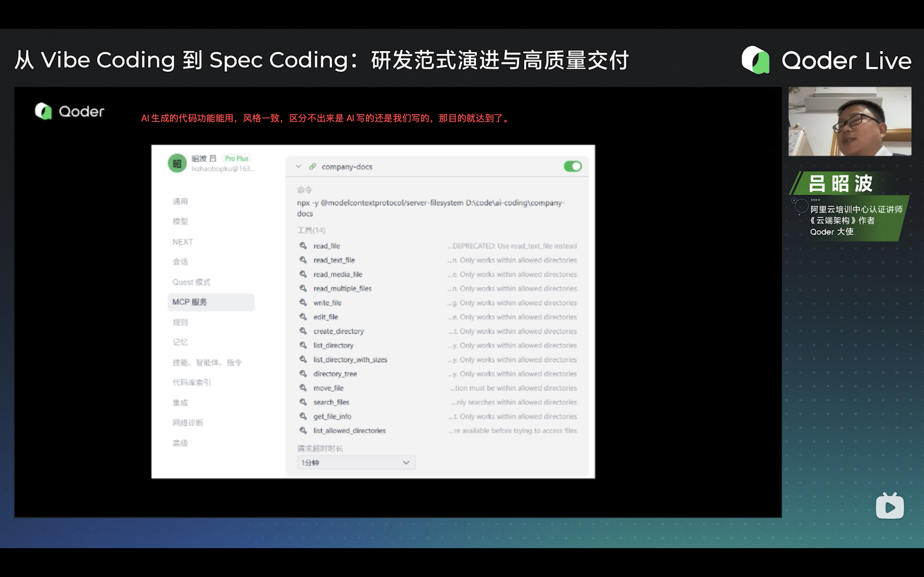Click the Pro Plus plan badge
The image size is (924, 577).
click(236, 158)
